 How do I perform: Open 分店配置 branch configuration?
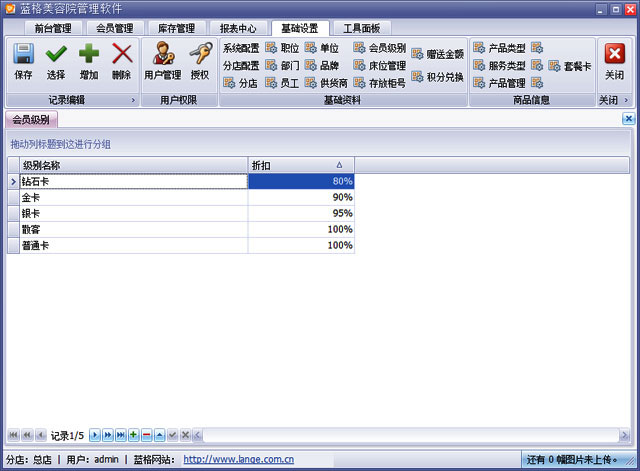coord(241,66)
